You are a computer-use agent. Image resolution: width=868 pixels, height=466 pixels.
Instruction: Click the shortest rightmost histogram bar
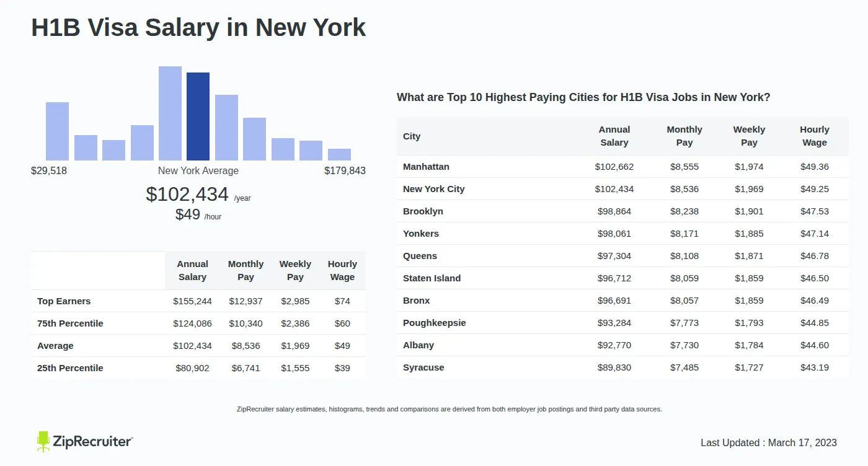(339, 154)
